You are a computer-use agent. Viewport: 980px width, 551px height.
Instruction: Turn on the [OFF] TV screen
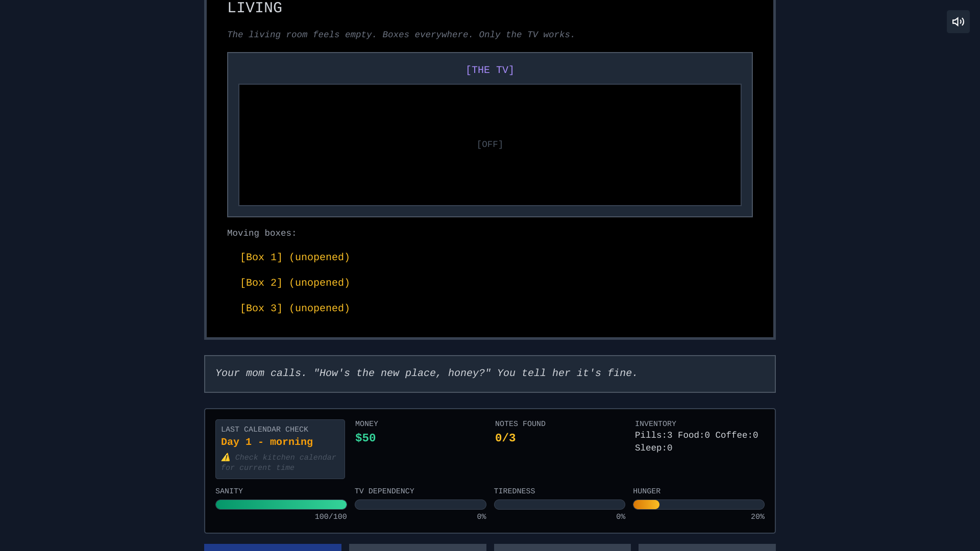pyautogui.click(x=490, y=145)
